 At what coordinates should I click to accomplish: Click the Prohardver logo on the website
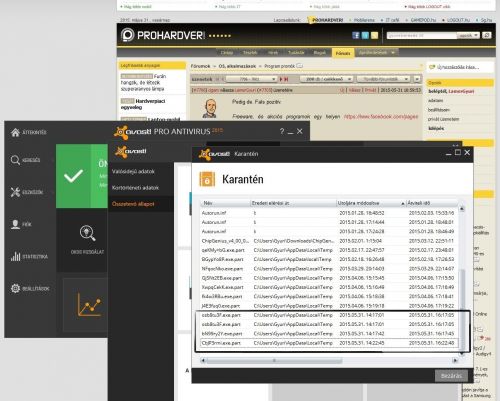163,35
